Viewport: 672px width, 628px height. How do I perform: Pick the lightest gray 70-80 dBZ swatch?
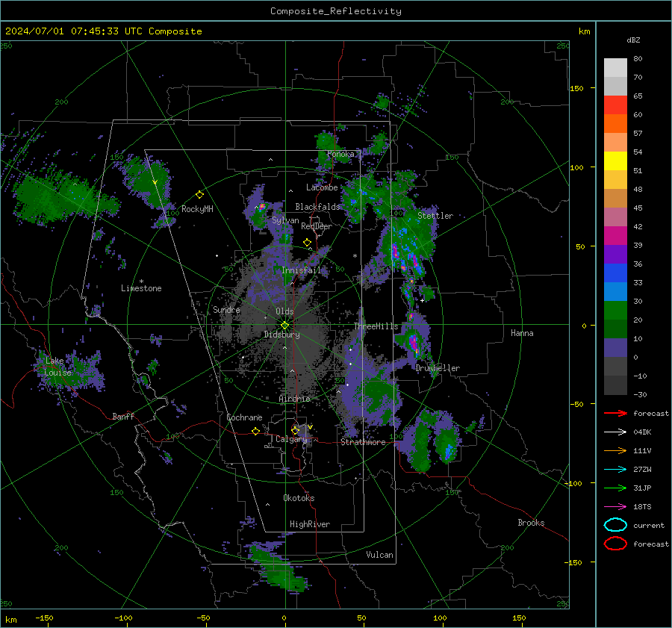pyautogui.click(x=615, y=68)
